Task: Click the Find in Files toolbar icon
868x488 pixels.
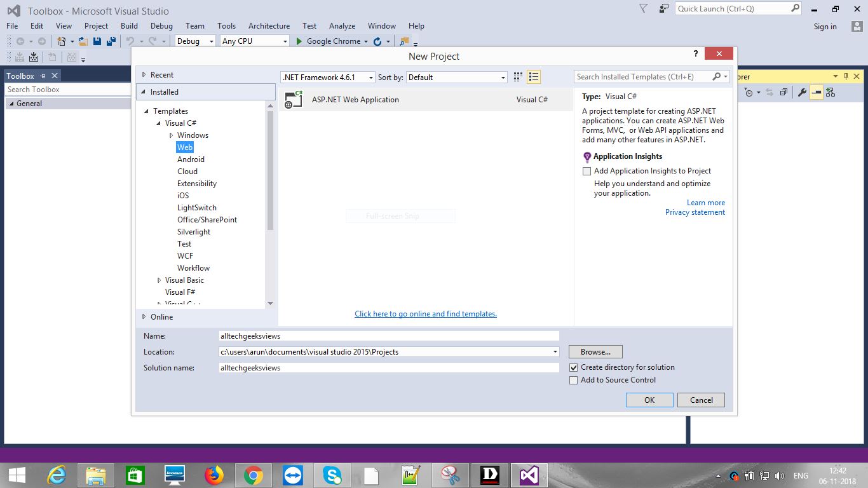Action: pyautogui.click(x=403, y=41)
